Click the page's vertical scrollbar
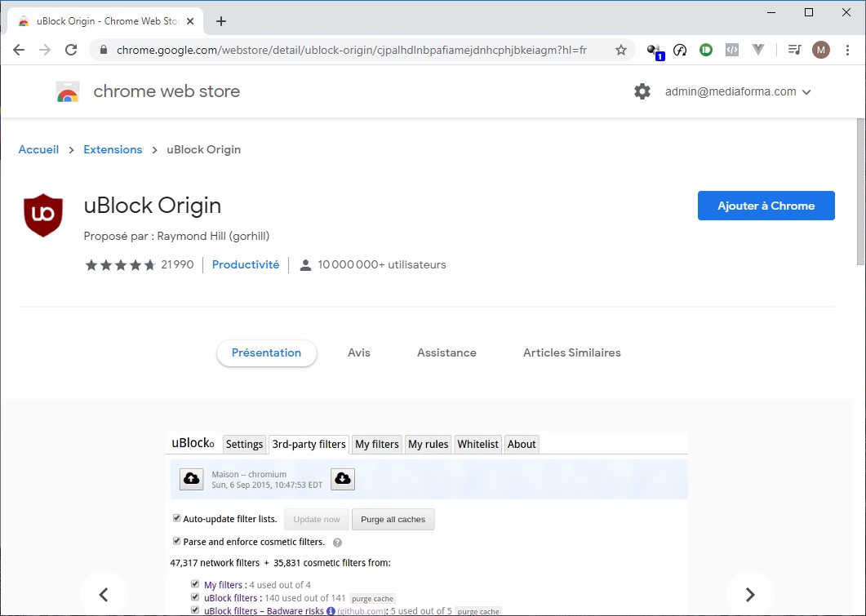 (x=860, y=192)
